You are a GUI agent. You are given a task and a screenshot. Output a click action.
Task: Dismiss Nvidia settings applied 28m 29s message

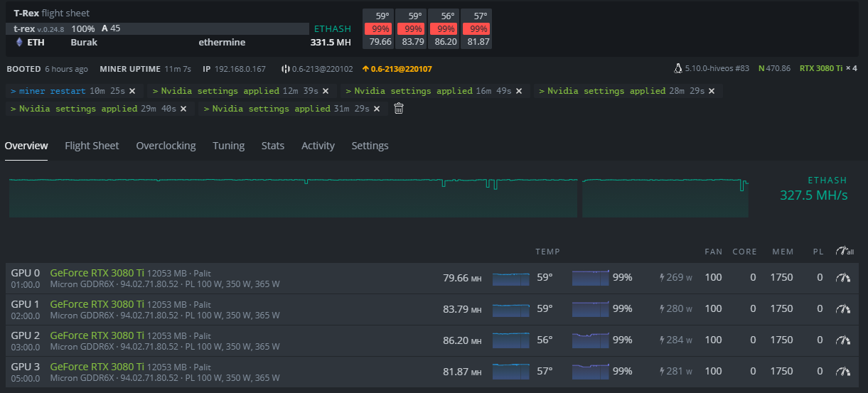coord(712,91)
